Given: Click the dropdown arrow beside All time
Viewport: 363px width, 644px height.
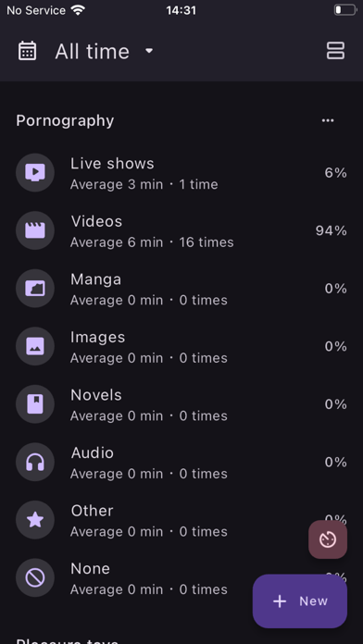Looking at the screenshot, I should point(149,51).
